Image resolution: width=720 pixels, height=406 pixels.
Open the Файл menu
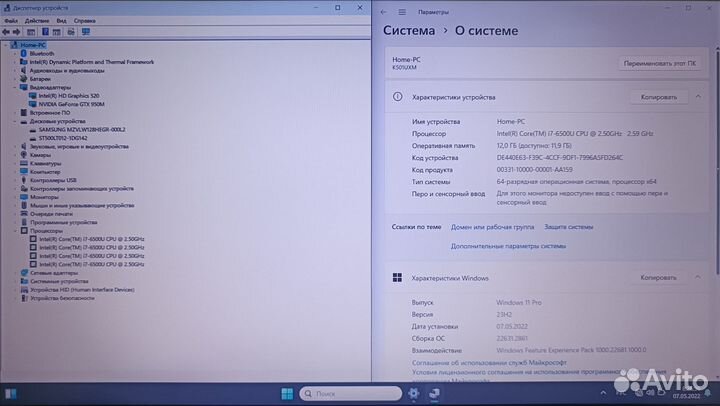click(16, 20)
